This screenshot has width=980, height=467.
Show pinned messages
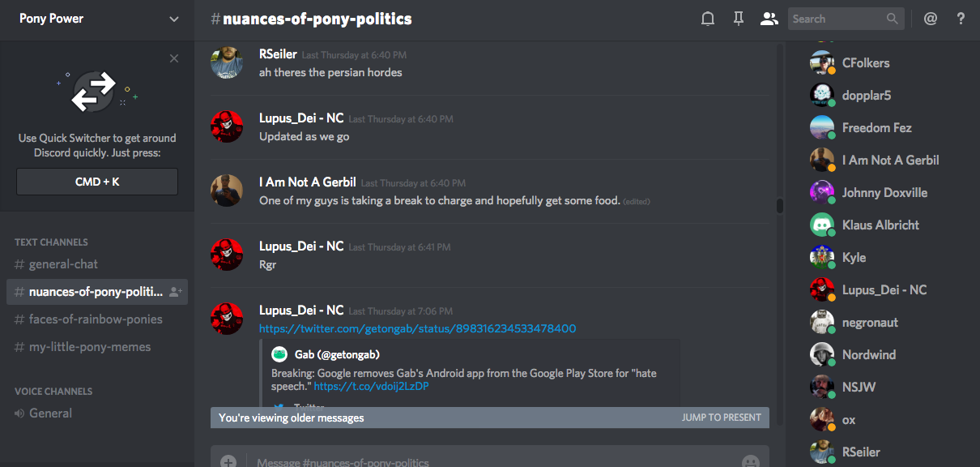738,19
